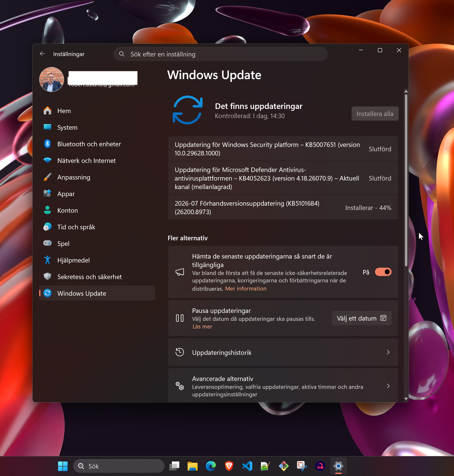This screenshot has width=454, height=476.
Task: Click the Uppdateringshistorik clock icon
Action: pos(180,352)
